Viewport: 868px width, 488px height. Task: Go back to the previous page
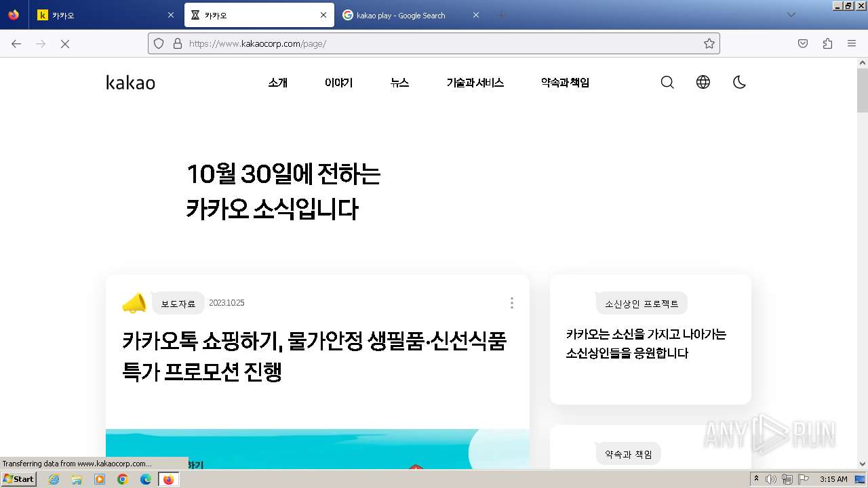pos(16,43)
